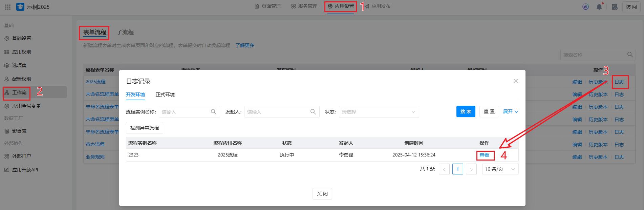Click search icon in 流程实例名称 field
Viewport: 644px width, 210px height.
(213, 112)
